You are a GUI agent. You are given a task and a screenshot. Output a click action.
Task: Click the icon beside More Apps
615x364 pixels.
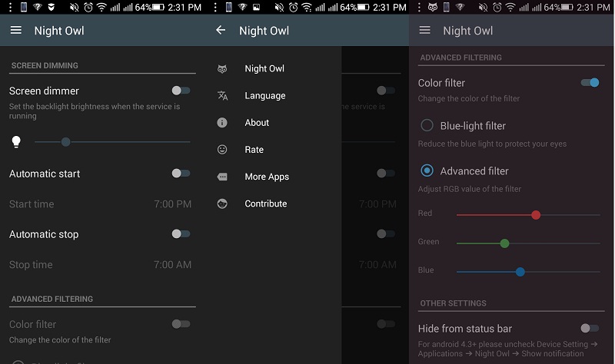tap(222, 177)
